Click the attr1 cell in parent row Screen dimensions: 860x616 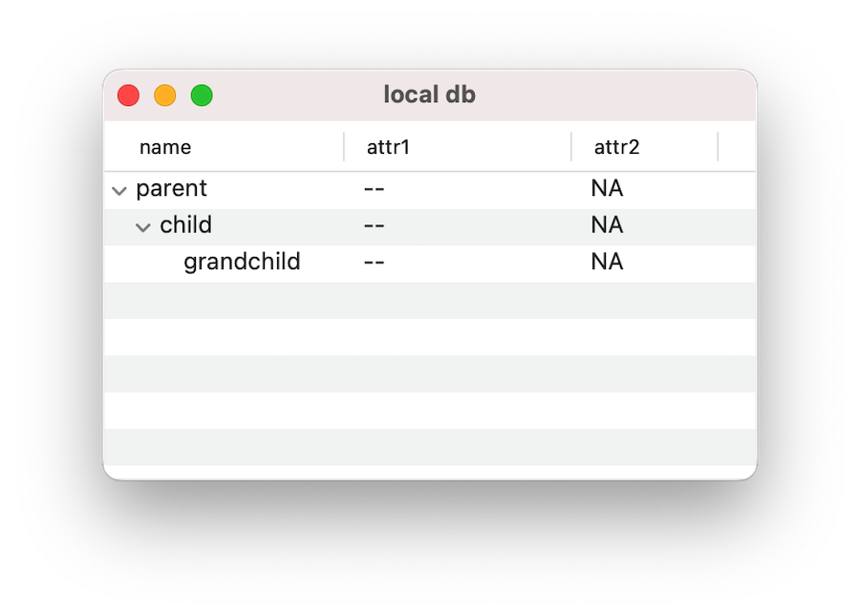point(375,189)
